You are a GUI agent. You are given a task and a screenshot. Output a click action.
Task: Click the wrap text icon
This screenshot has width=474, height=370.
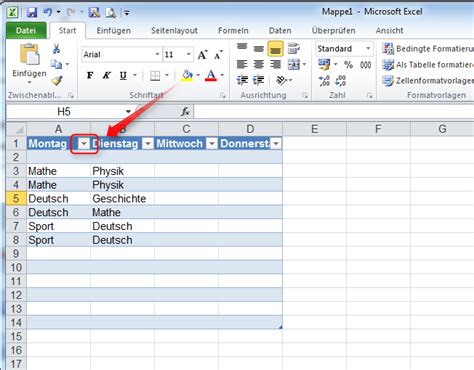coord(293,48)
